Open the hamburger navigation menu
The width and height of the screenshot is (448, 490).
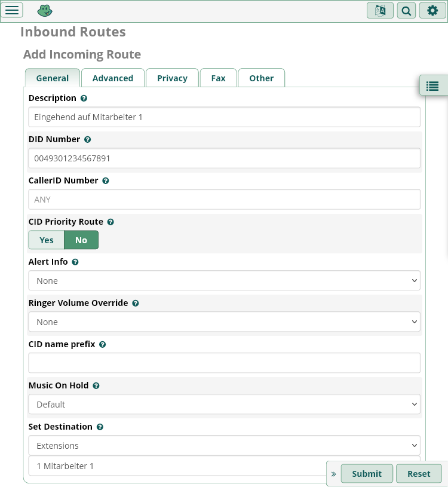[x=13, y=10]
